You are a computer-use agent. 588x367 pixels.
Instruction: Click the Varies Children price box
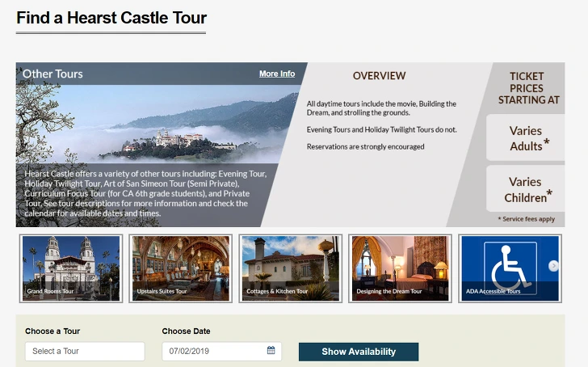(x=526, y=189)
